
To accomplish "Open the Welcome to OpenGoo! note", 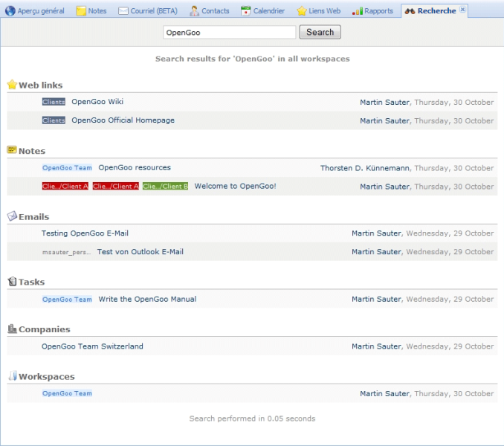I will click(235, 186).
